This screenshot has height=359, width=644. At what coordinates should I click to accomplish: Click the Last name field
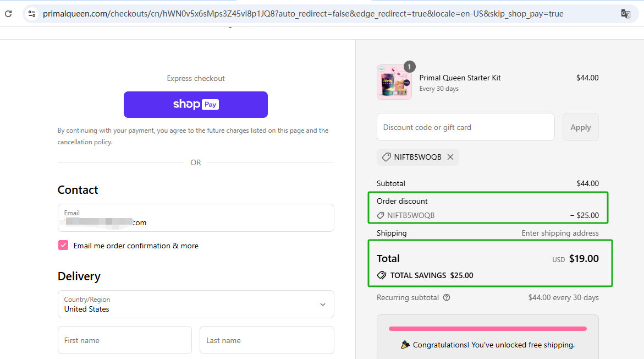click(267, 340)
